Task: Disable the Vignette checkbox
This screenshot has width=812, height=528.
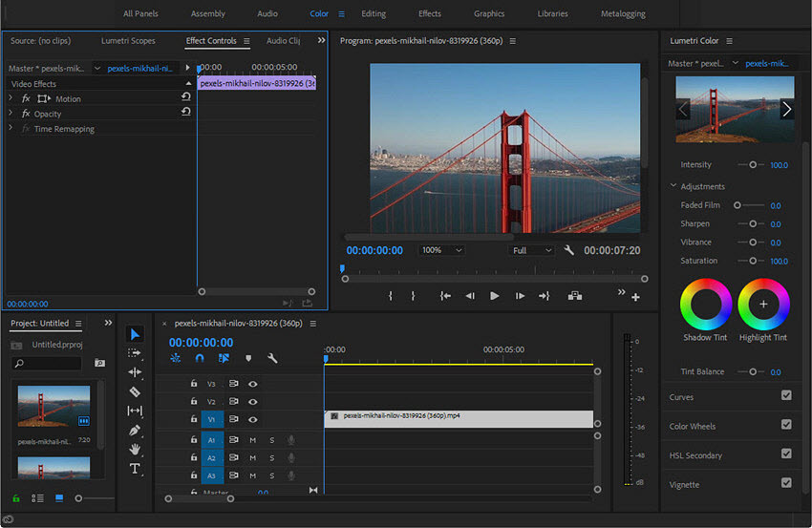Action: point(786,483)
